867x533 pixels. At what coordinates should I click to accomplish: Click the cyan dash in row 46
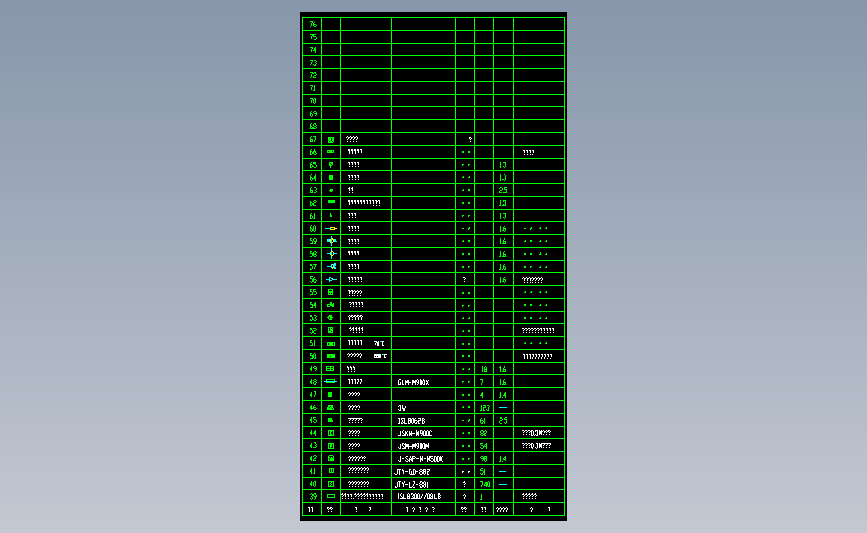(x=503, y=407)
